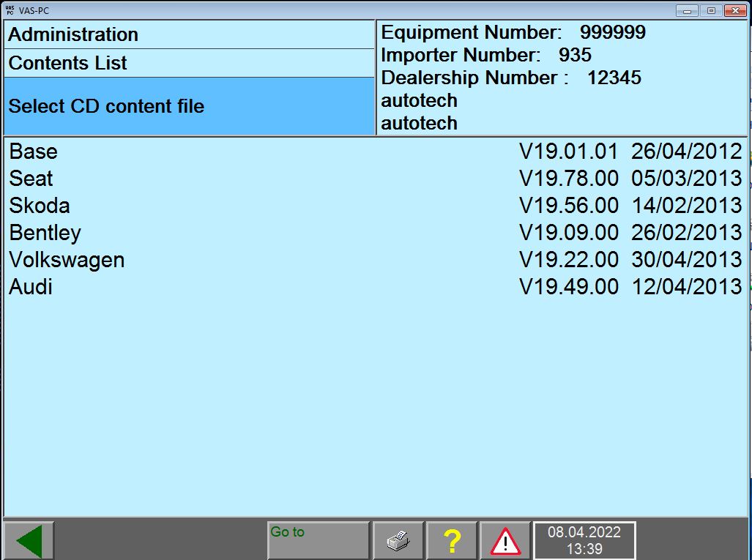
Task: Click the Contents List header
Action: tap(189, 63)
